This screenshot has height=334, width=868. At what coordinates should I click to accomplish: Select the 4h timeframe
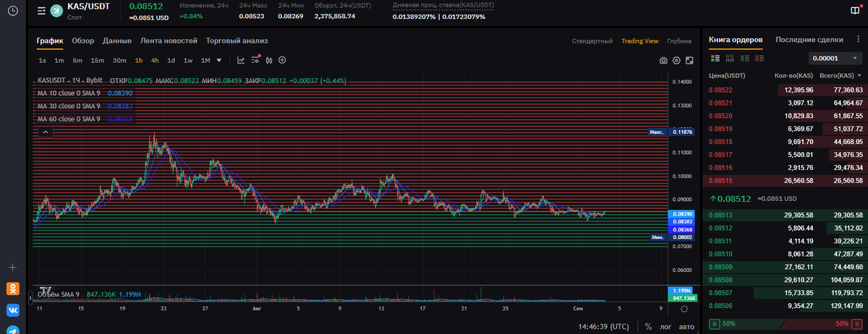[155, 61]
